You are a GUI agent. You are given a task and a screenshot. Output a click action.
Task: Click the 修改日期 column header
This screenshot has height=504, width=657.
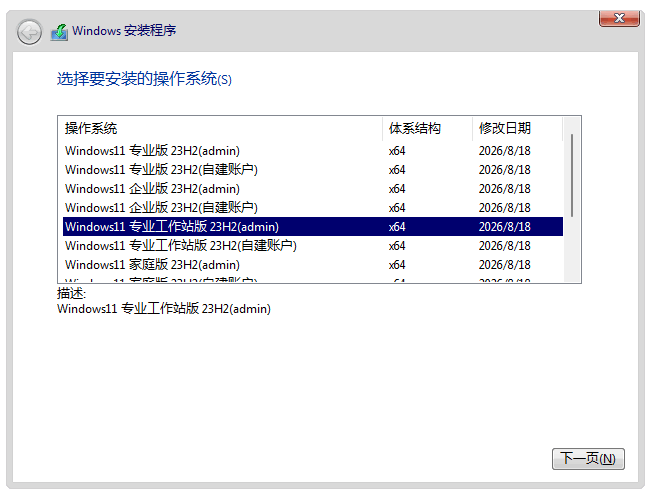(x=517, y=128)
